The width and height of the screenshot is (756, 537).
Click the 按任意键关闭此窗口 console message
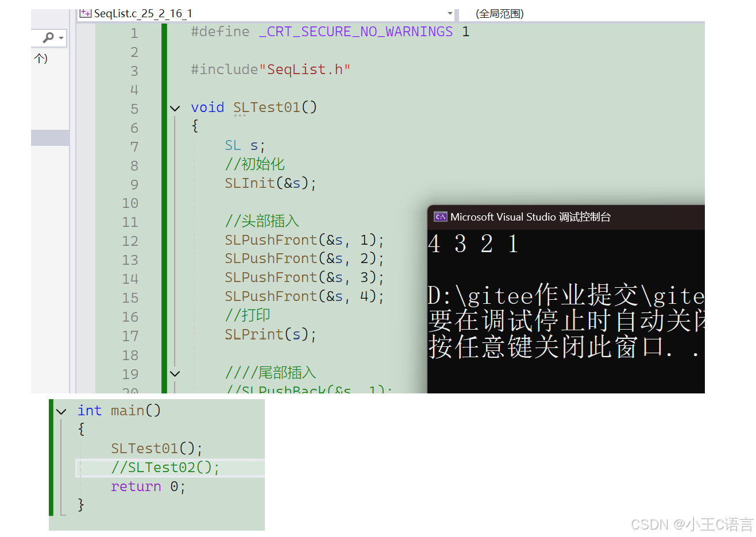(563, 347)
